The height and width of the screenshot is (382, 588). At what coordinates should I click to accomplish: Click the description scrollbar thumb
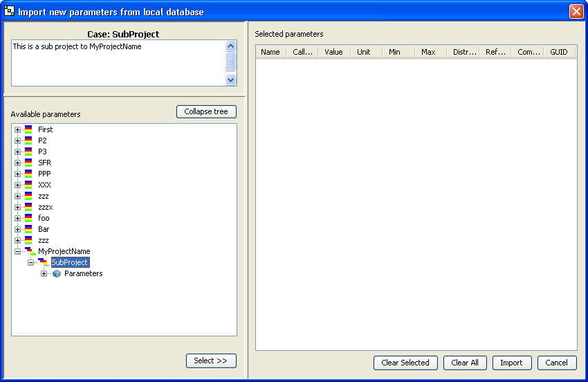click(x=230, y=62)
